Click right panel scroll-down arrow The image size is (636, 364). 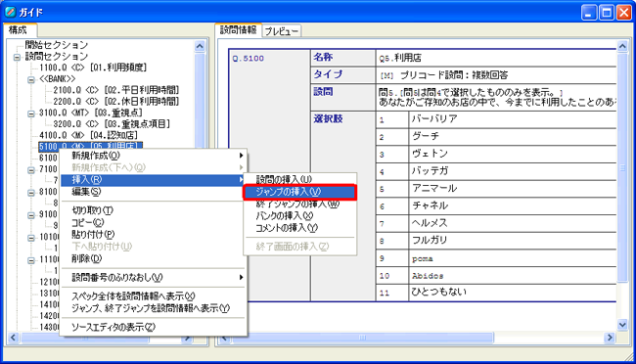tap(622, 324)
